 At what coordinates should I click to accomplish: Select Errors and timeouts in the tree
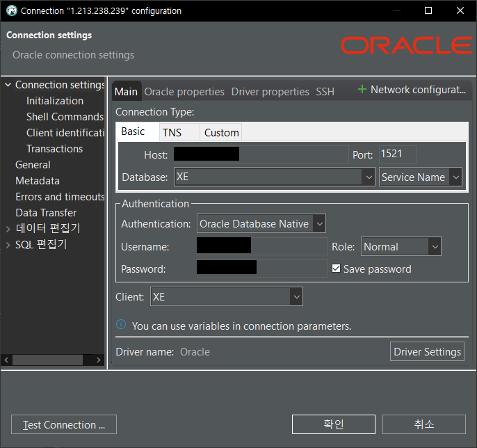(60, 197)
